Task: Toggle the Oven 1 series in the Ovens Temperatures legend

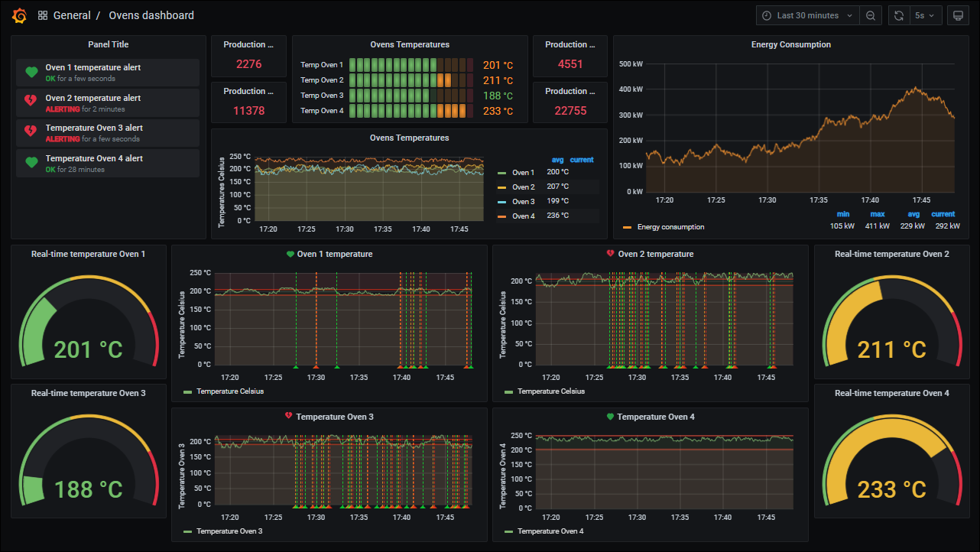Action: point(523,173)
